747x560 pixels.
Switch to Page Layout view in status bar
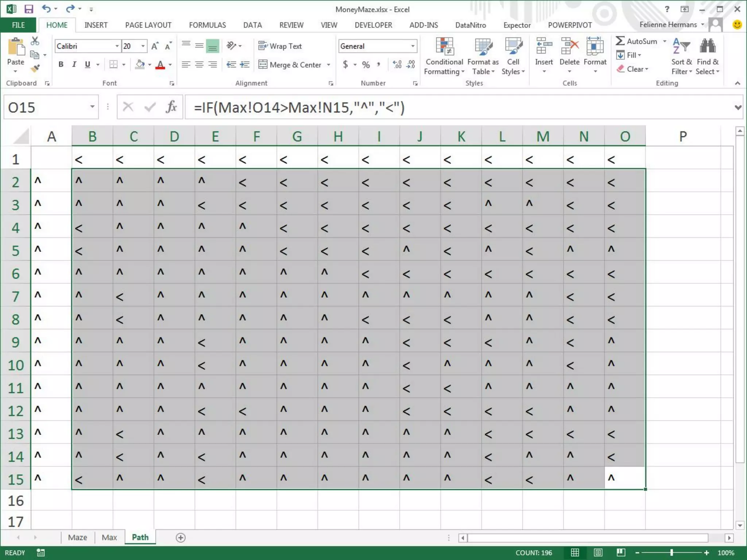(598, 553)
